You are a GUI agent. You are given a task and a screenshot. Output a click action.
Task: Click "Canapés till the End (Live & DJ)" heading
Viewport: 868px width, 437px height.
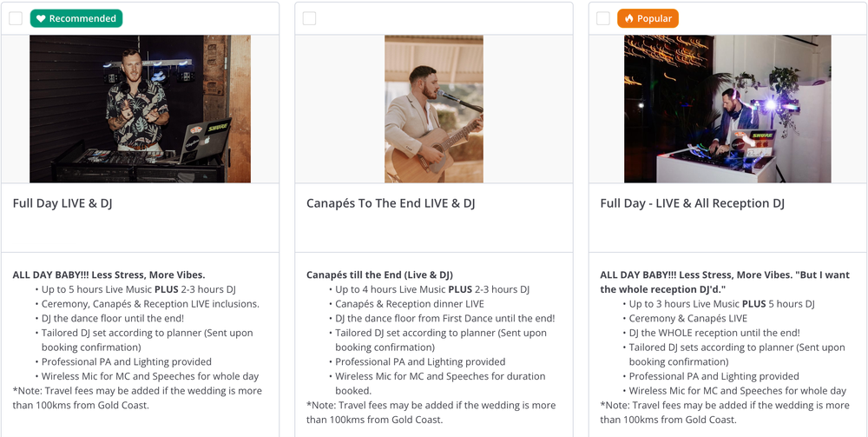coord(379,275)
